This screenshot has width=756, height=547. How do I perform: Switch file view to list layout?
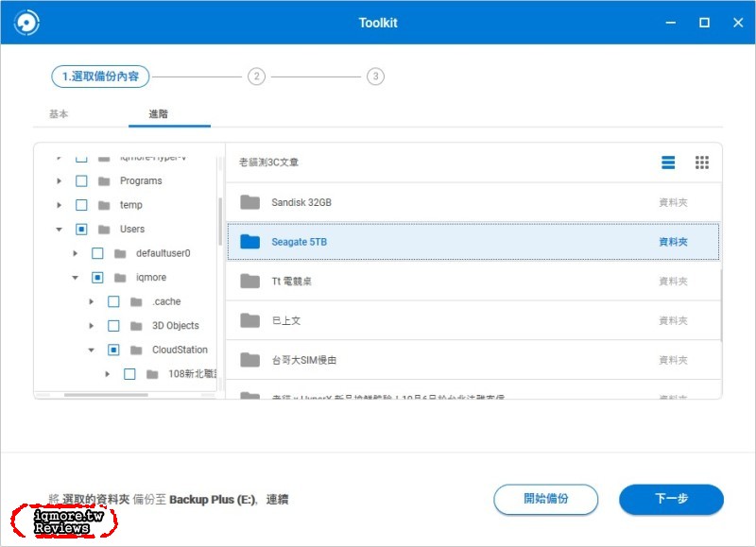coord(668,162)
